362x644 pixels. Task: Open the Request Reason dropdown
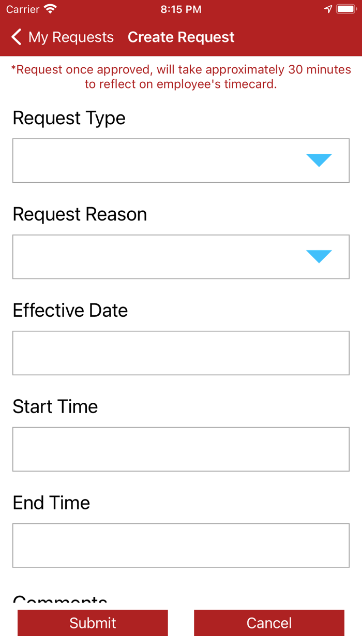coord(181,256)
